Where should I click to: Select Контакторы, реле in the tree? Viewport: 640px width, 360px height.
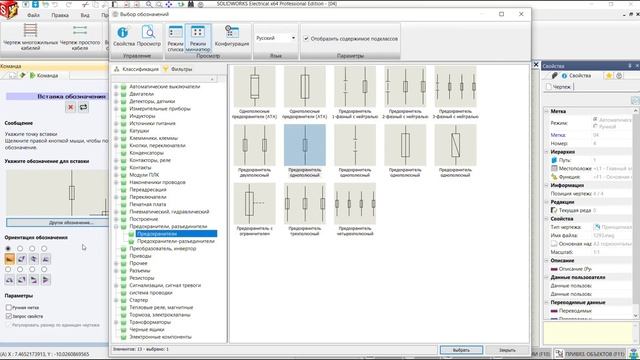point(150,160)
